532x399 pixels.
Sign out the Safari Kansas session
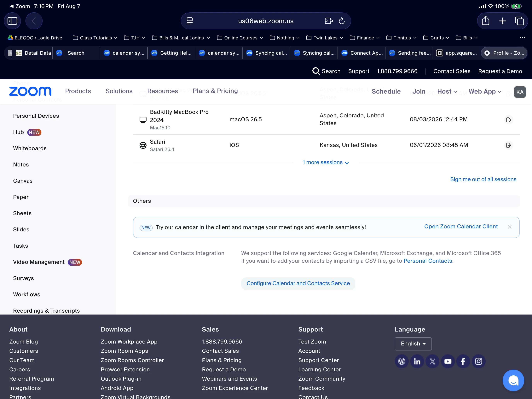coord(508,145)
